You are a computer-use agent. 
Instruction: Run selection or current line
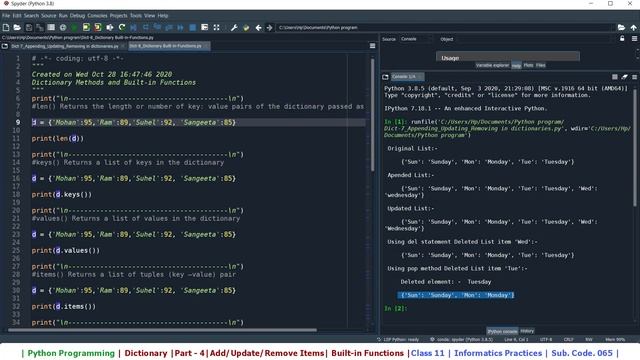(x=110, y=27)
